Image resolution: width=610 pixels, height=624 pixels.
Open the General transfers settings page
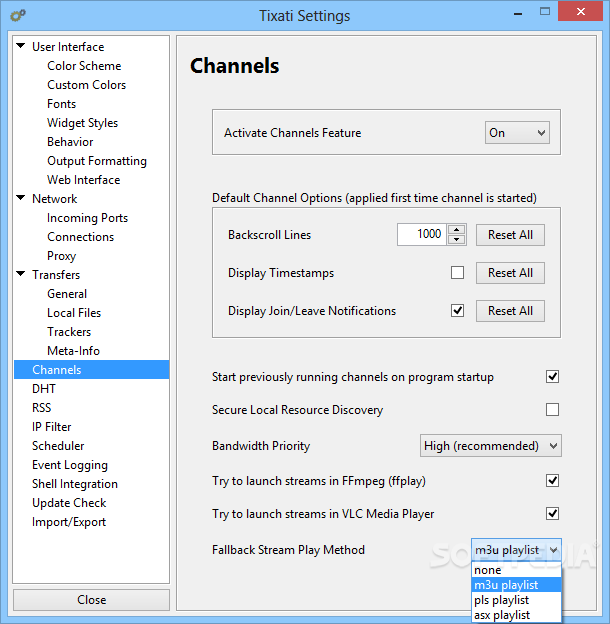(67, 294)
